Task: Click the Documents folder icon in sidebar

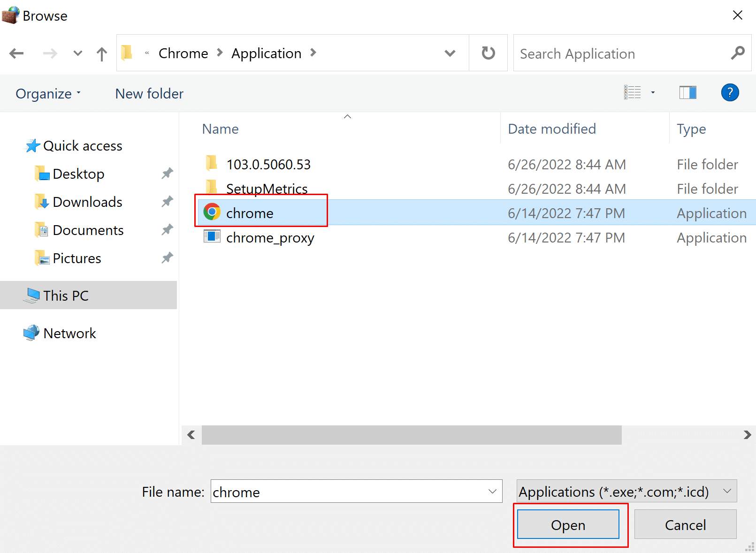Action: tap(42, 230)
